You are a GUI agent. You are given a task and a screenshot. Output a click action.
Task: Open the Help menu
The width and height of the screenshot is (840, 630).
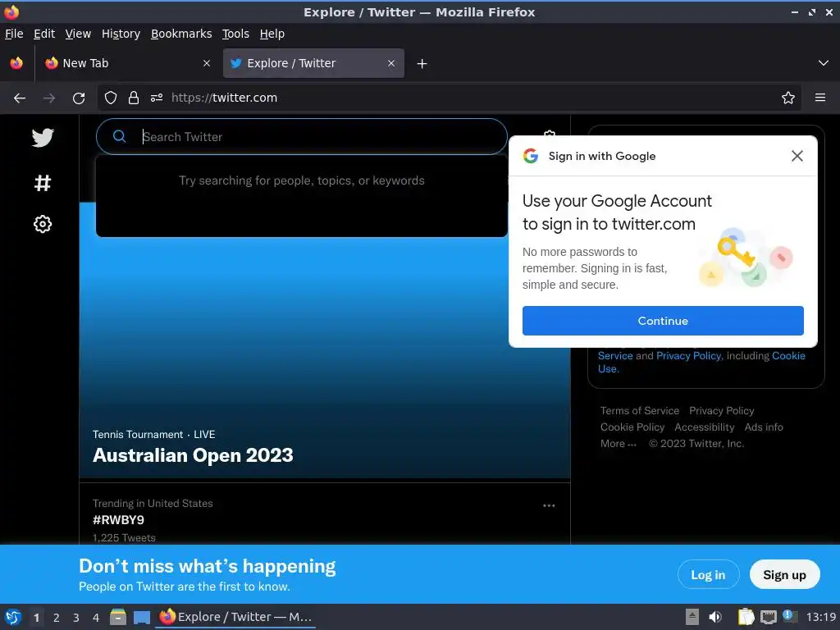pos(272,34)
